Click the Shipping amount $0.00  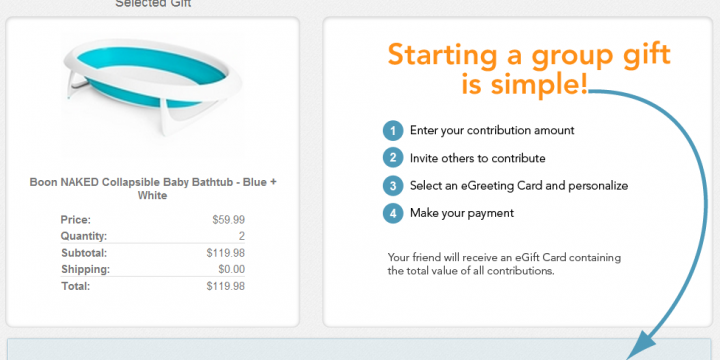(231, 269)
